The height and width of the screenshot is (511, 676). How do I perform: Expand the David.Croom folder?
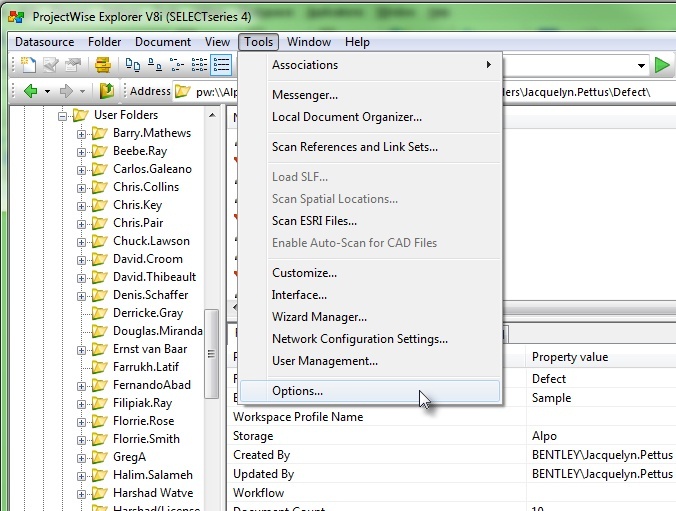click(81, 260)
